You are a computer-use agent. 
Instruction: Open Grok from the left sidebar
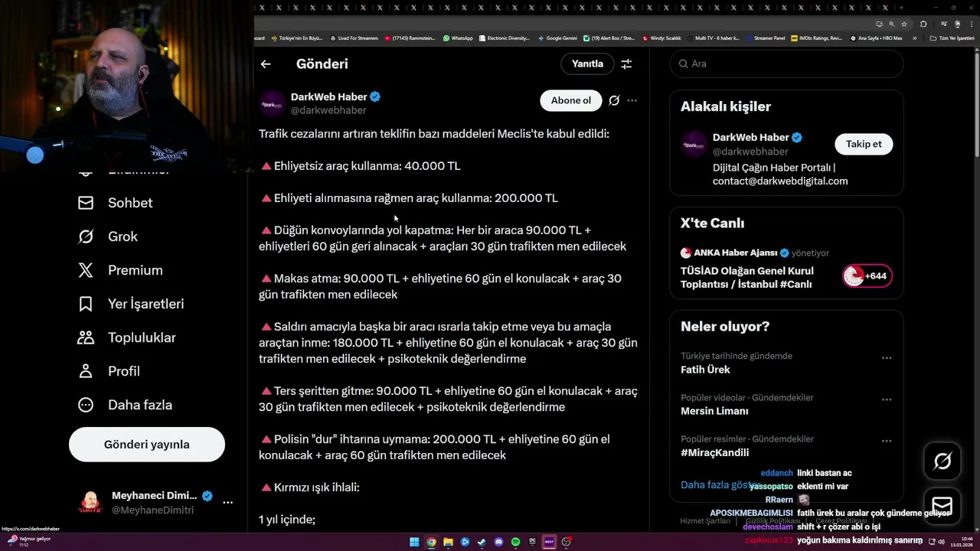108,236
